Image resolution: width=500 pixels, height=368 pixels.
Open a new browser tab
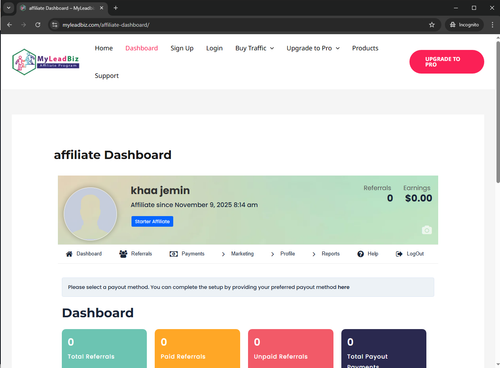[x=115, y=8]
